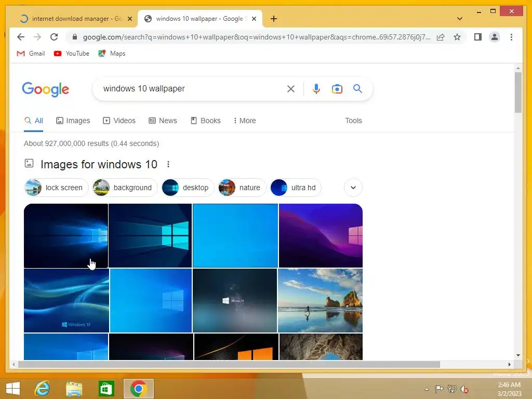Open the plain light blue wallpaper

click(235, 235)
